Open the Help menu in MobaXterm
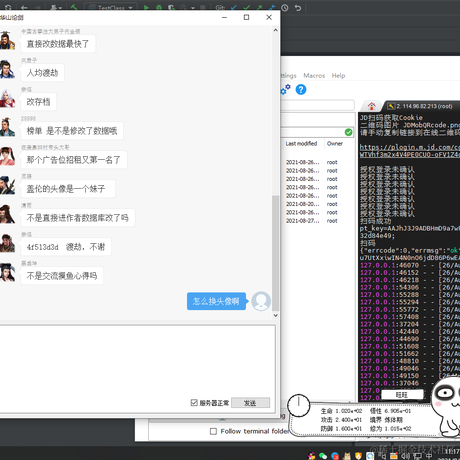The image size is (460, 460). (x=338, y=76)
